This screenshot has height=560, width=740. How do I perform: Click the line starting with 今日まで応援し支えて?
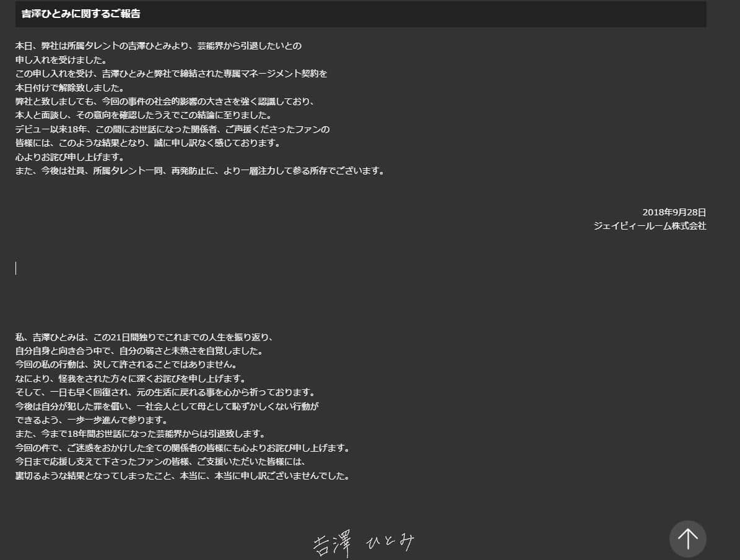pyautogui.click(x=161, y=462)
